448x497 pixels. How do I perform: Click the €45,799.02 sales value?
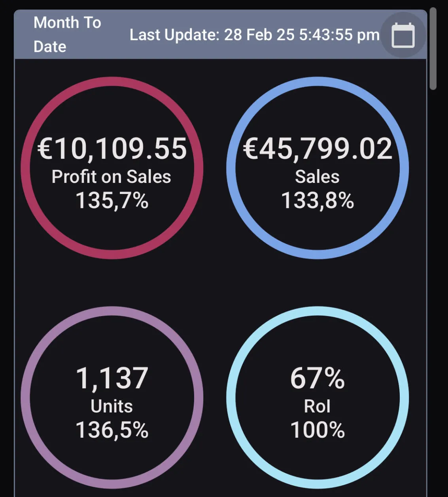(318, 149)
